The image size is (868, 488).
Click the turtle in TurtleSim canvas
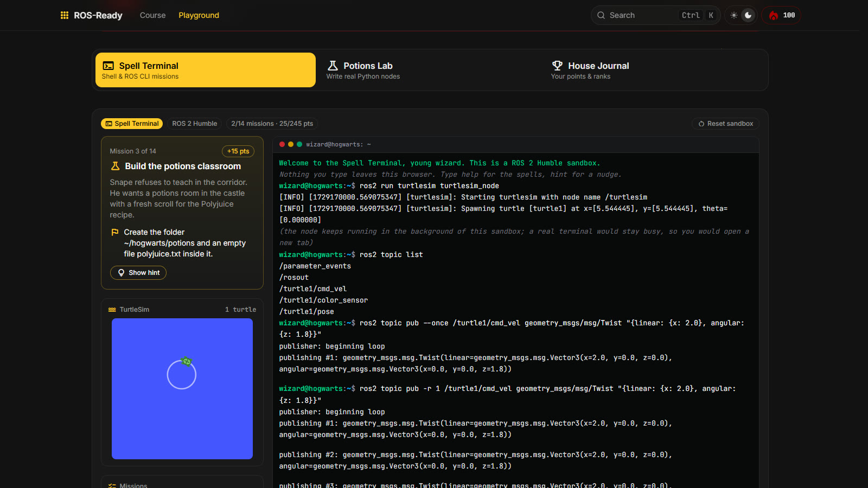point(187,361)
